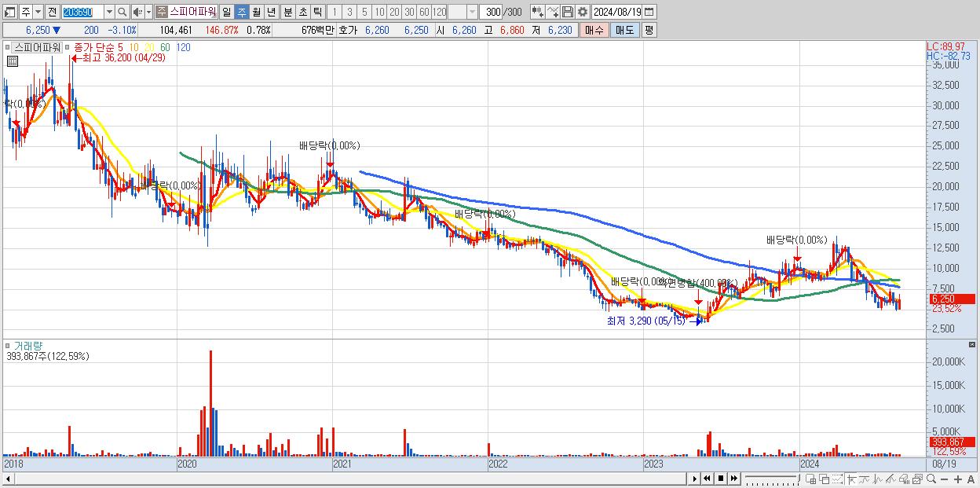
Task: Select the 1 interval button
Action: point(334,12)
